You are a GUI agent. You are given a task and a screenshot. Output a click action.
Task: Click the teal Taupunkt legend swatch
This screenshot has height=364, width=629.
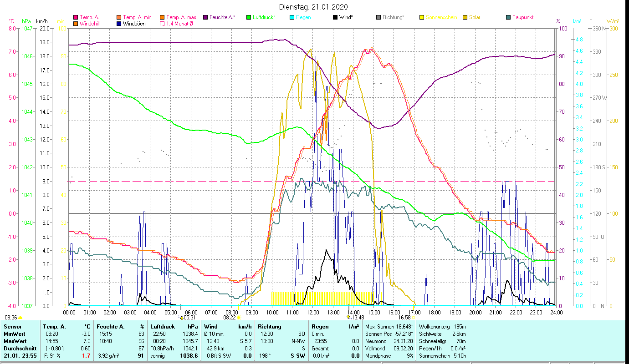tap(508, 17)
